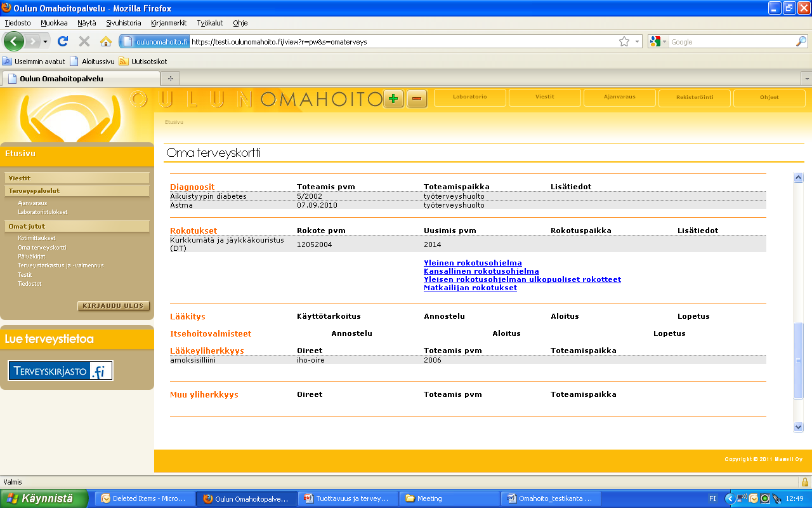Open Päiväkirjat in the sidebar
The width and height of the screenshot is (812, 508).
click(x=32, y=257)
